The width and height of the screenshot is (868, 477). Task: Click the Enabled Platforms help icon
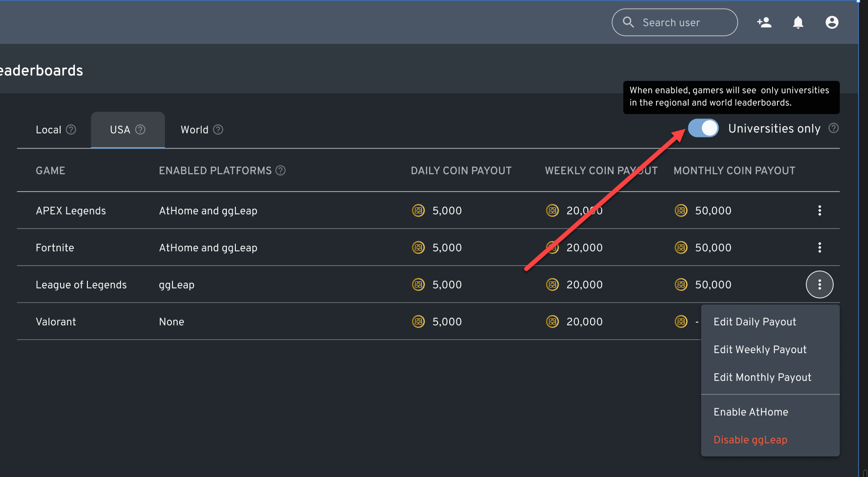point(281,171)
